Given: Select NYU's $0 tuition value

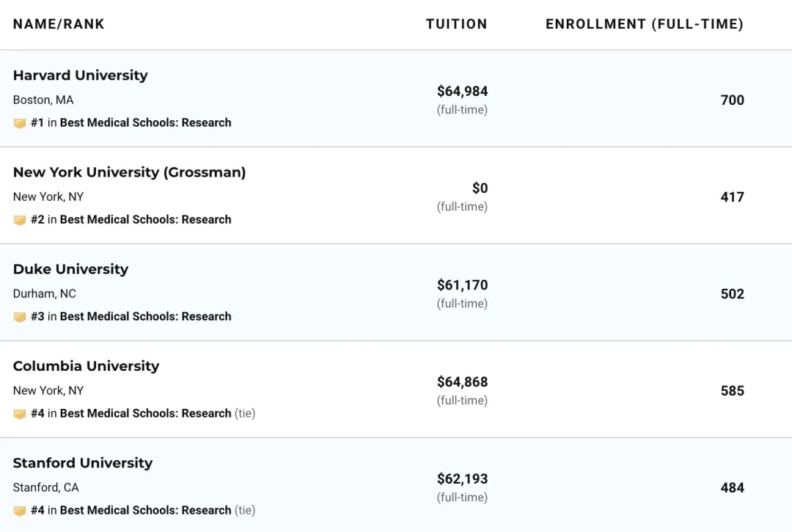Looking at the screenshot, I should [480, 188].
